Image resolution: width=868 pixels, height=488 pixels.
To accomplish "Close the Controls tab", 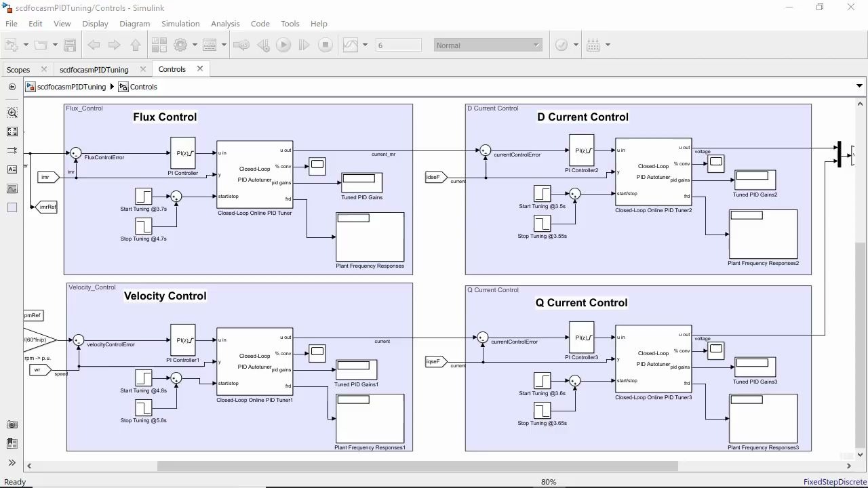I will 200,68.
